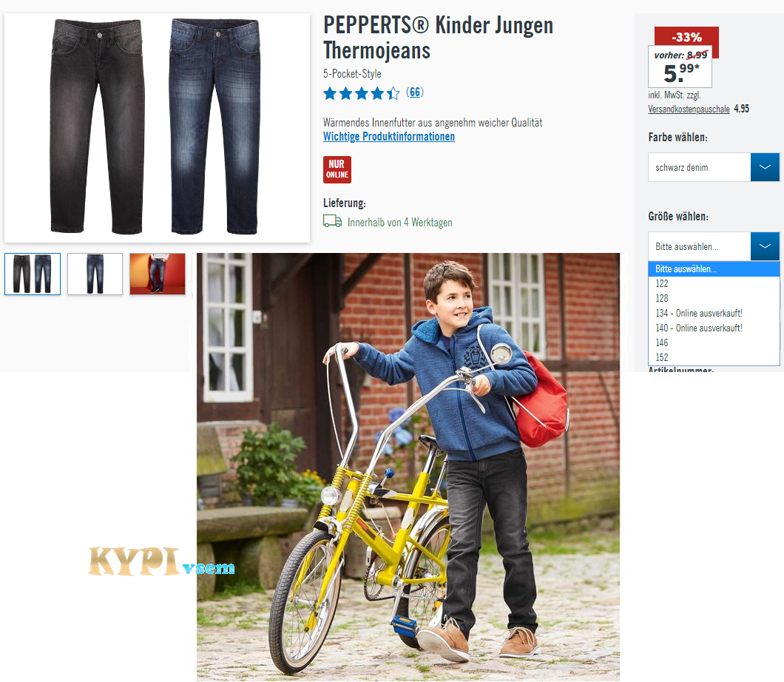Select the single blue jeans thumbnail

coord(95,274)
